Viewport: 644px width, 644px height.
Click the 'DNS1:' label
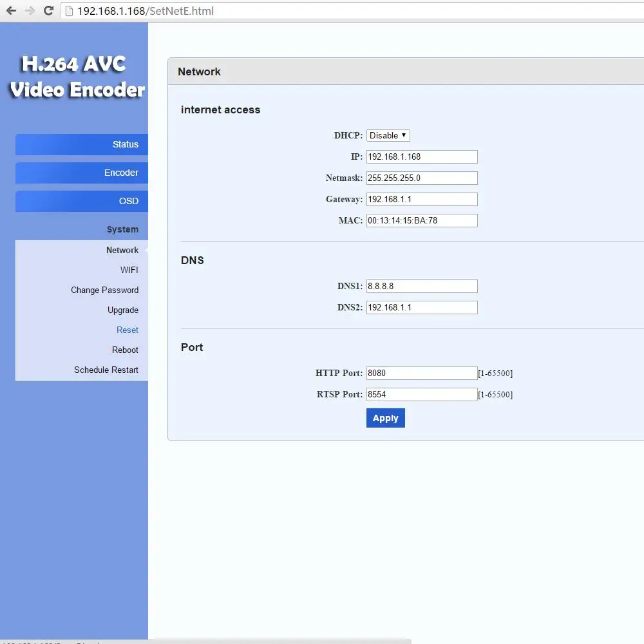pyautogui.click(x=350, y=287)
